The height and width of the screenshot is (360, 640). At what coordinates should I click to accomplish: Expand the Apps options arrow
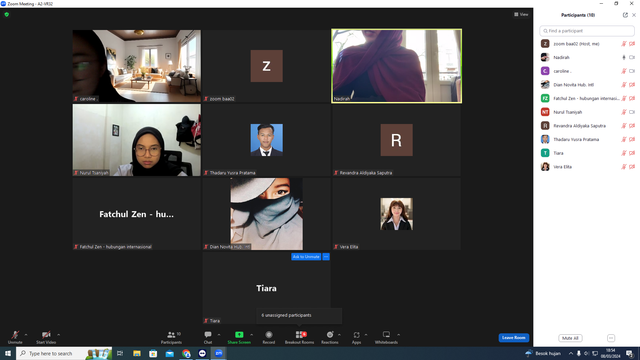click(366, 335)
